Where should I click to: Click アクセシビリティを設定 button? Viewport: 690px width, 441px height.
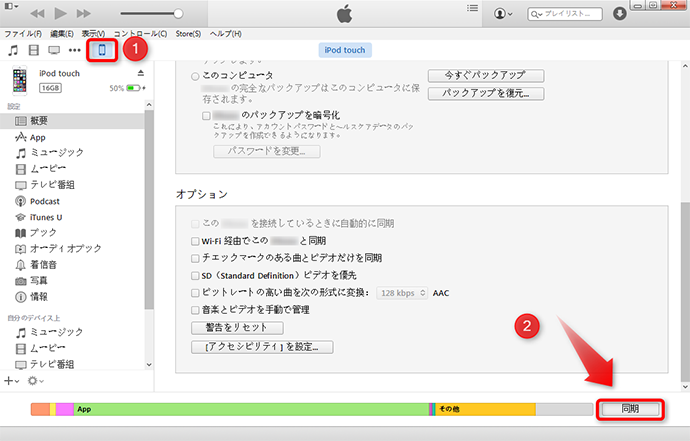pos(262,347)
